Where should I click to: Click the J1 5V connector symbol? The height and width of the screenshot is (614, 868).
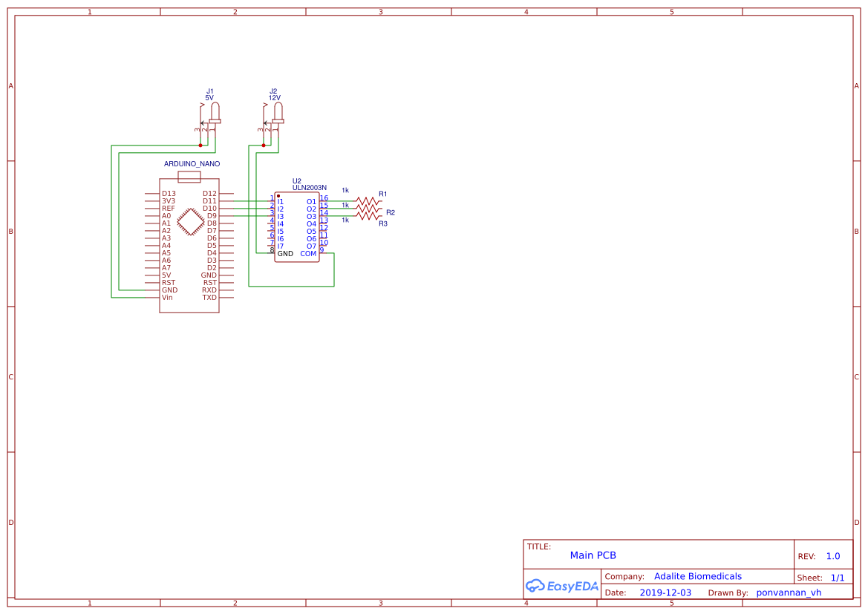coord(209,117)
